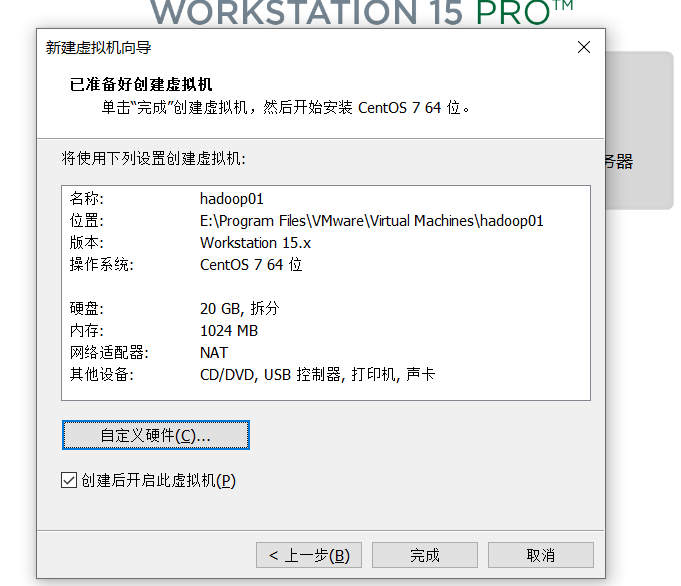Toggle the 创建后开启此虚拟机(P) checkbox
681x586 pixels.
tap(69, 480)
